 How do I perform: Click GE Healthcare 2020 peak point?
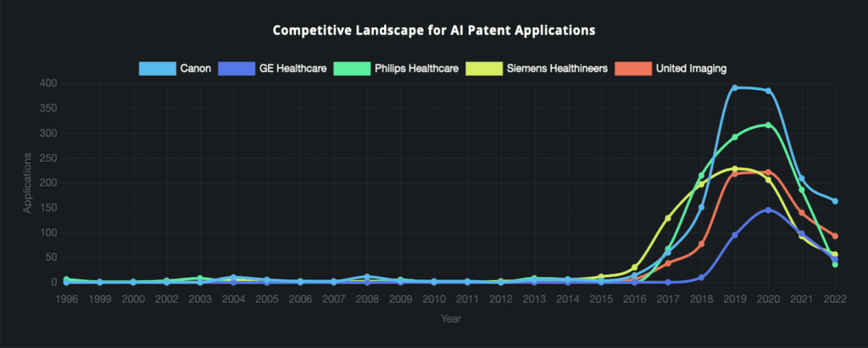pyautogui.click(x=768, y=210)
